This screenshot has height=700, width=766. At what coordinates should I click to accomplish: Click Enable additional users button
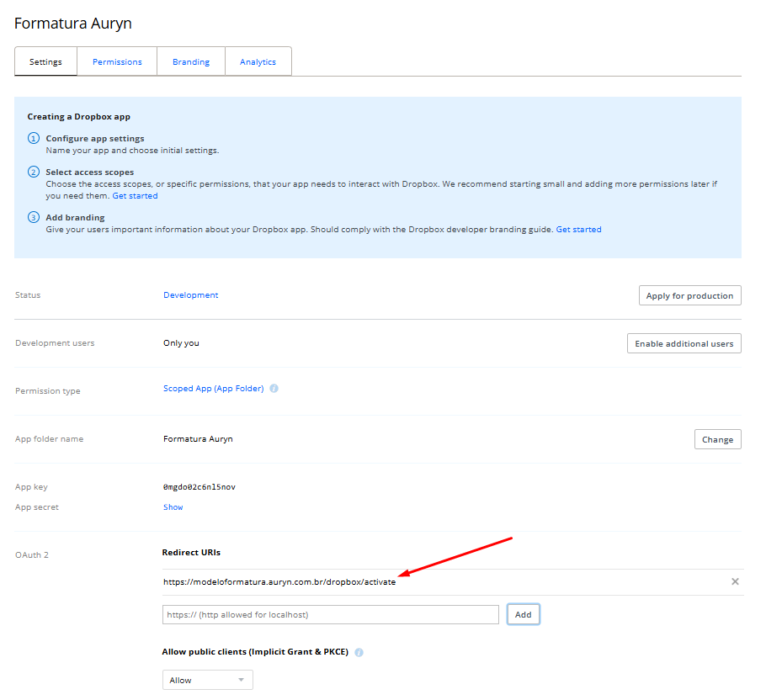pos(684,343)
